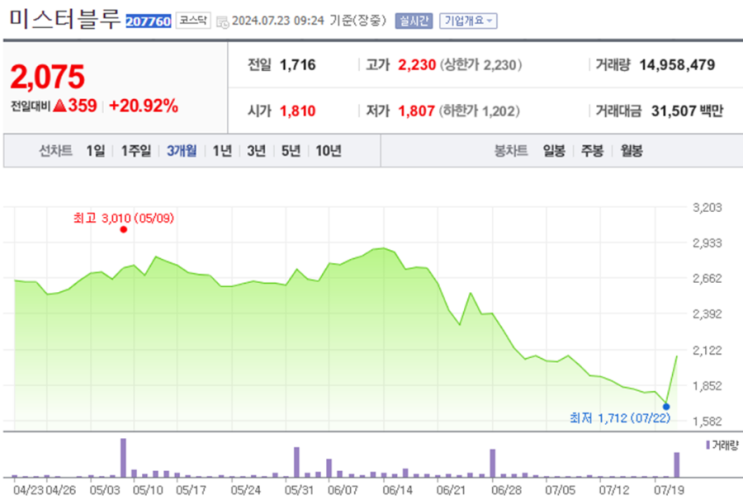Click the 하한가 1,202 lower limit text

pyautogui.click(x=479, y=111)
